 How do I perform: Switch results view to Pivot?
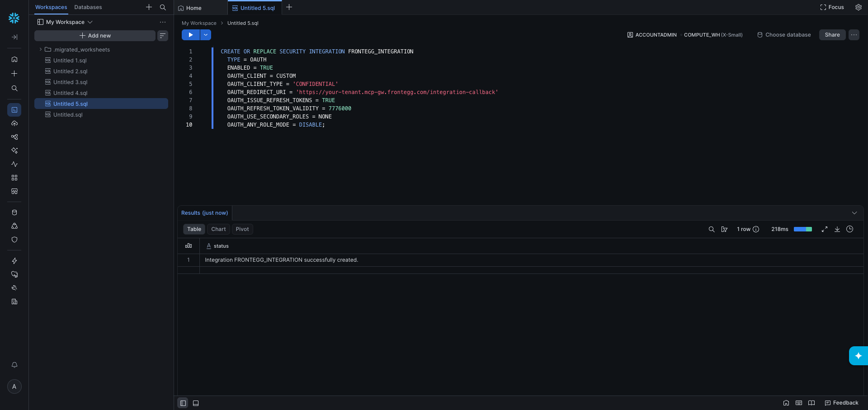tap(242, 229)
